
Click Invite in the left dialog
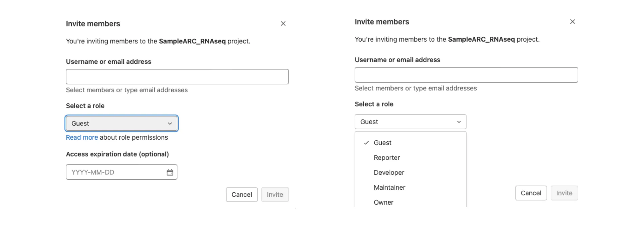point(275,194)
